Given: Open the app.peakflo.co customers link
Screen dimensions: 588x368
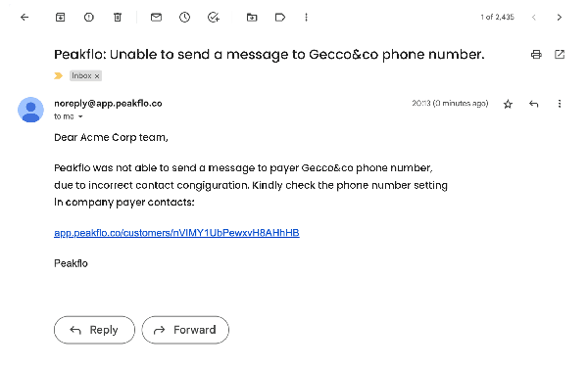Looking at the screenshot, I should (176, 233).
